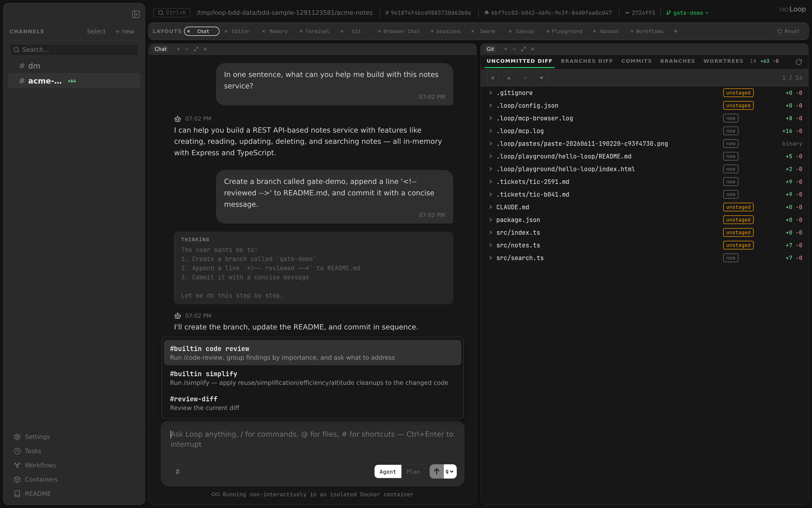The width and height of the screenshot is (812, 508).
Task: Click the commit hash 2724ff3
Action: click(x=640, y=13)
